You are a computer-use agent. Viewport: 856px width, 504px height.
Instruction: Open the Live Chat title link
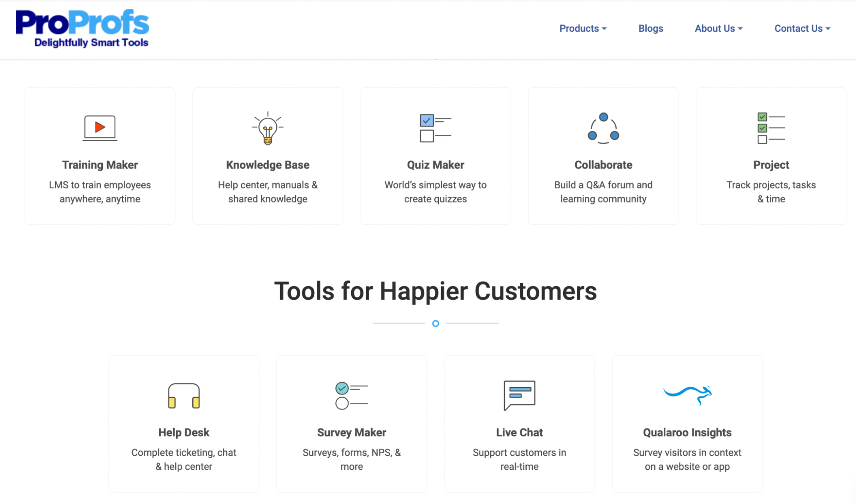(519, 433)
